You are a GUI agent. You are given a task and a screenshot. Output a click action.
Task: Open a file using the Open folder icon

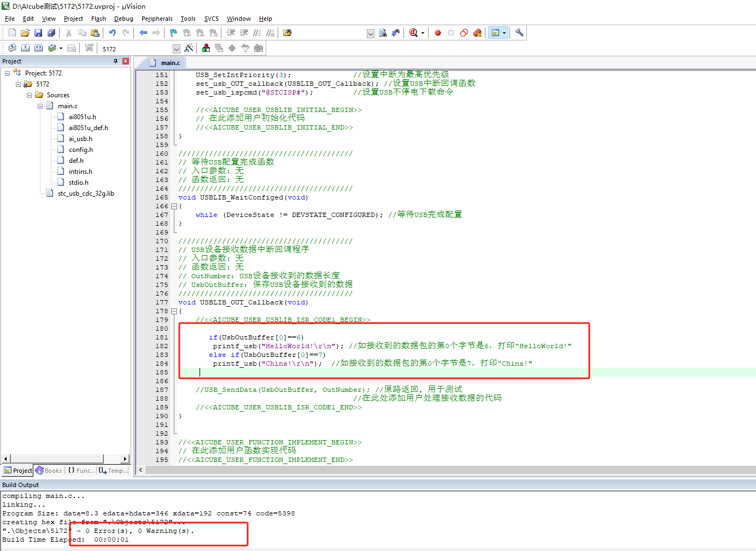[x=25, y=33]
